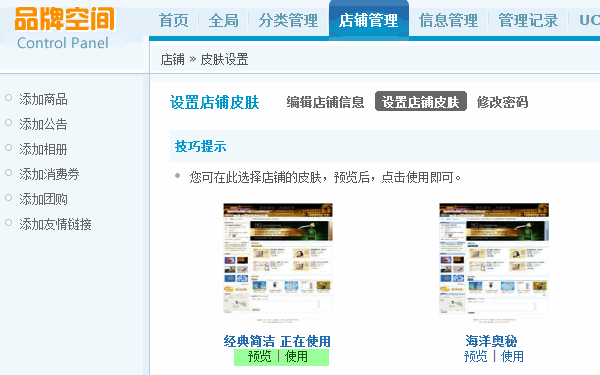The image size is (600, 375).
Task: Open the 全局 navigation tab
Action: tap(223, 20)
